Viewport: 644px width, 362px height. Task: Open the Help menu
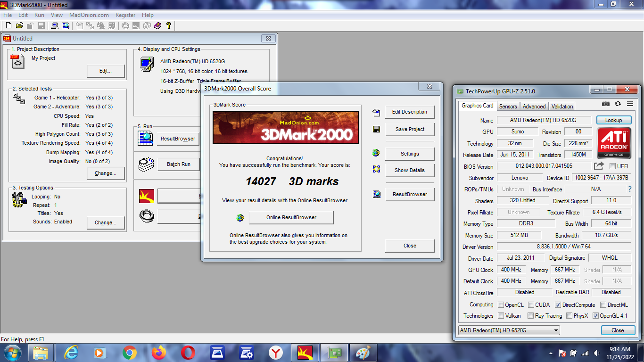(148, 15)
